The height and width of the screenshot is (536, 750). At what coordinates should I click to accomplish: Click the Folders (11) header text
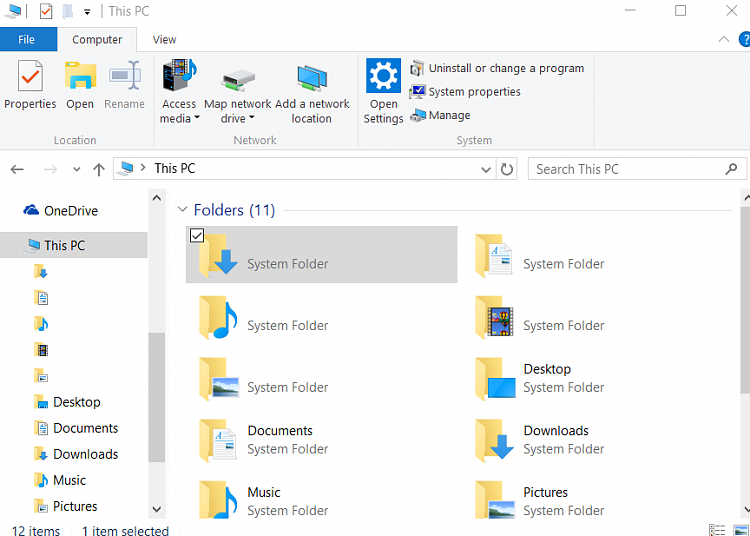click(x=234, y=210)
